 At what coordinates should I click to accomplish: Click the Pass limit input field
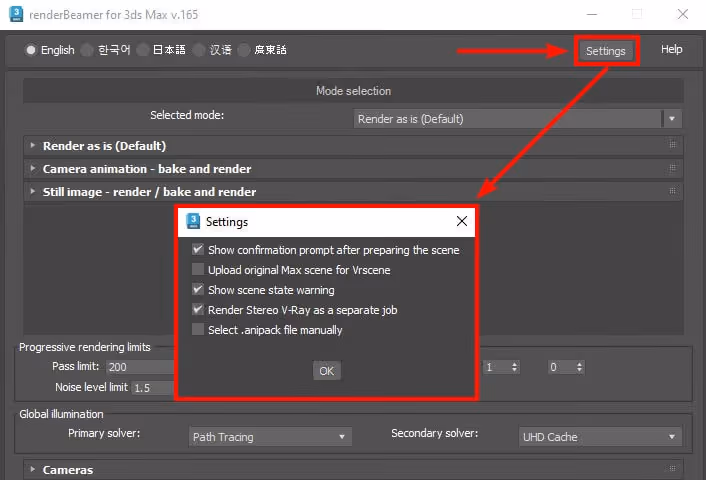click(140, 367)
